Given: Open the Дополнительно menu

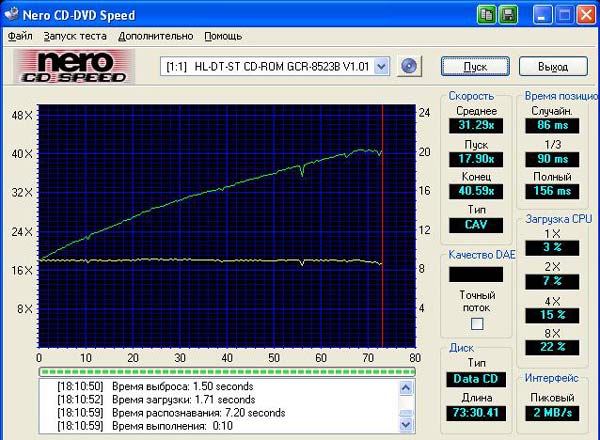Looking at the screenshot, I should click(156, 35).
